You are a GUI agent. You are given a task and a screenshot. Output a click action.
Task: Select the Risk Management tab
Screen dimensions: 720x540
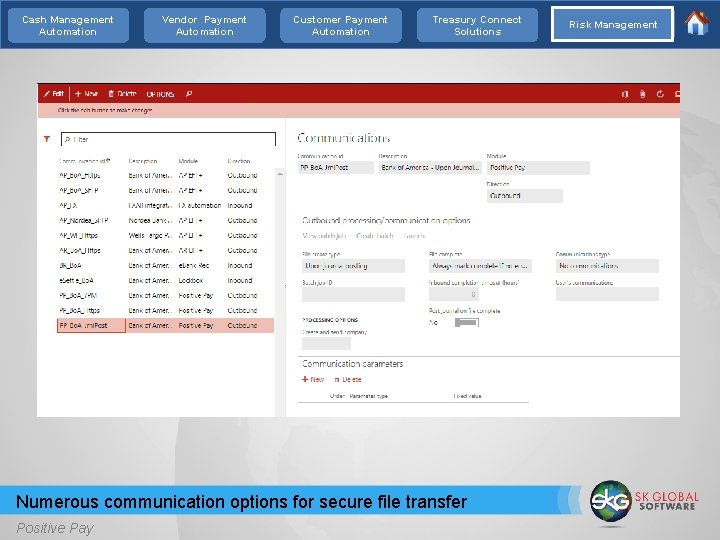[613, 24]
